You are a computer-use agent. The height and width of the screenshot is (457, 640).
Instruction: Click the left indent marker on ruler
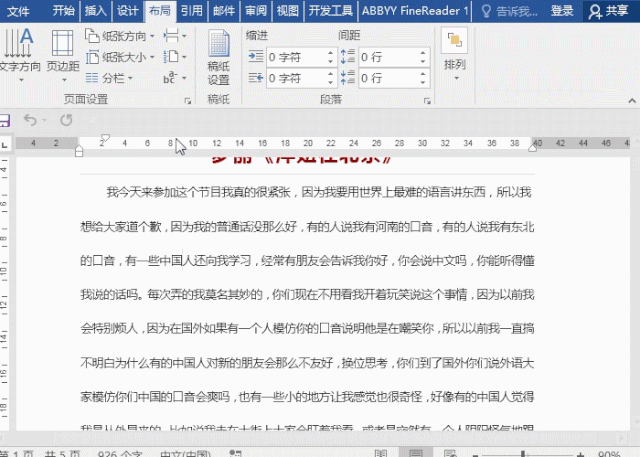79,152
